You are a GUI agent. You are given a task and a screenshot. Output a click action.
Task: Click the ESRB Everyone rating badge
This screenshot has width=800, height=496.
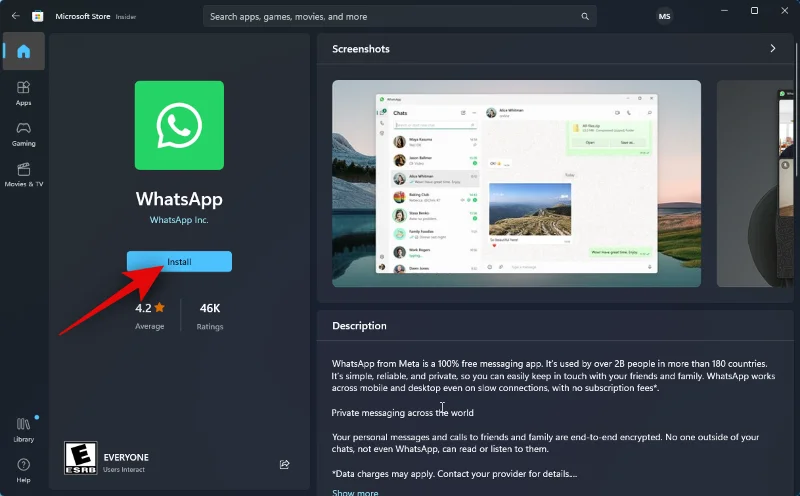point(81,458)
